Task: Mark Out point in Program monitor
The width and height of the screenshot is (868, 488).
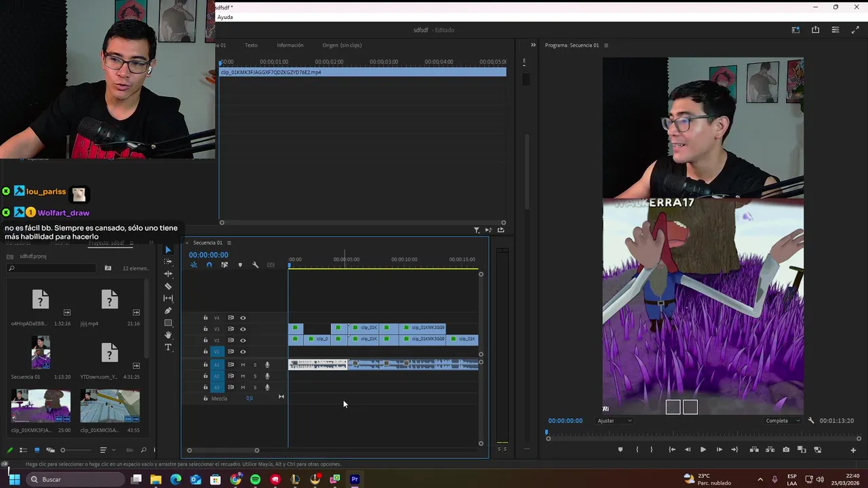Action: [x=652, y=449]
